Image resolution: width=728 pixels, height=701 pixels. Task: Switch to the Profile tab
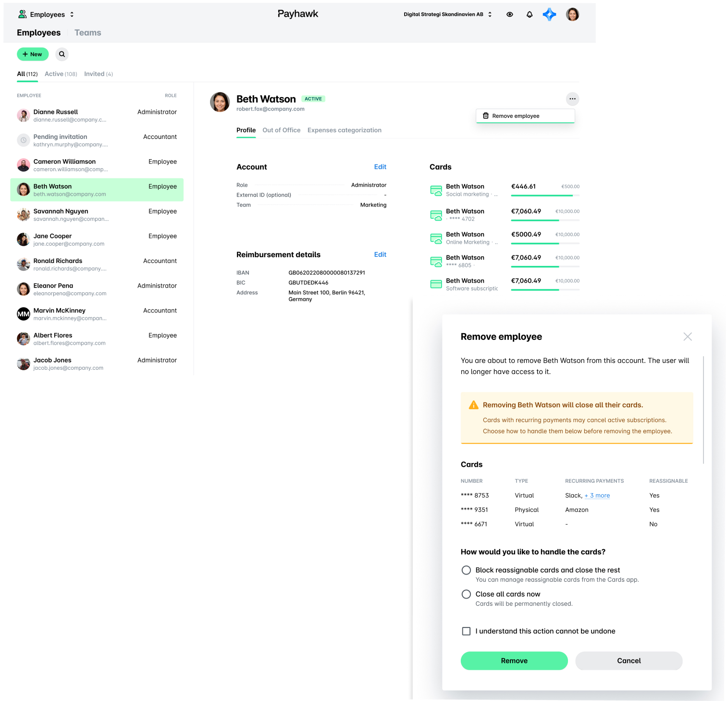246,130
